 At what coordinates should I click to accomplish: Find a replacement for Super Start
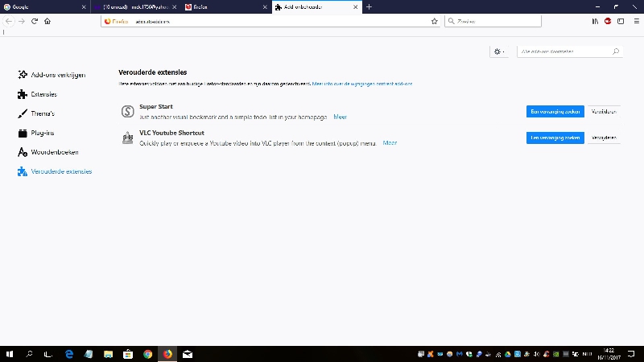(x=555, y=112)
